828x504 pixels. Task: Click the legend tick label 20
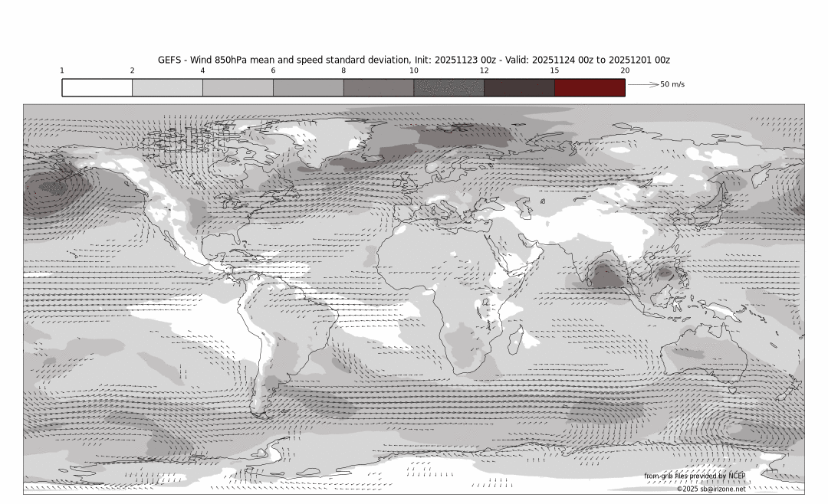(x=625, y=70)
